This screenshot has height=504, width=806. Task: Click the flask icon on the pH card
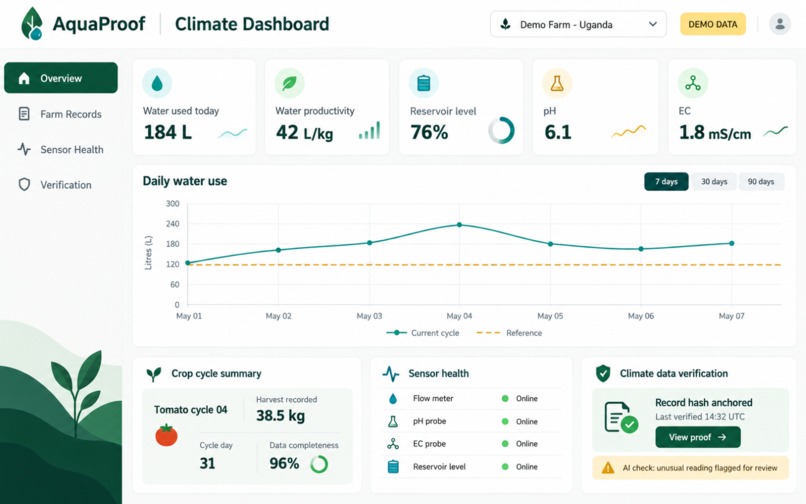tap(557, 83)
